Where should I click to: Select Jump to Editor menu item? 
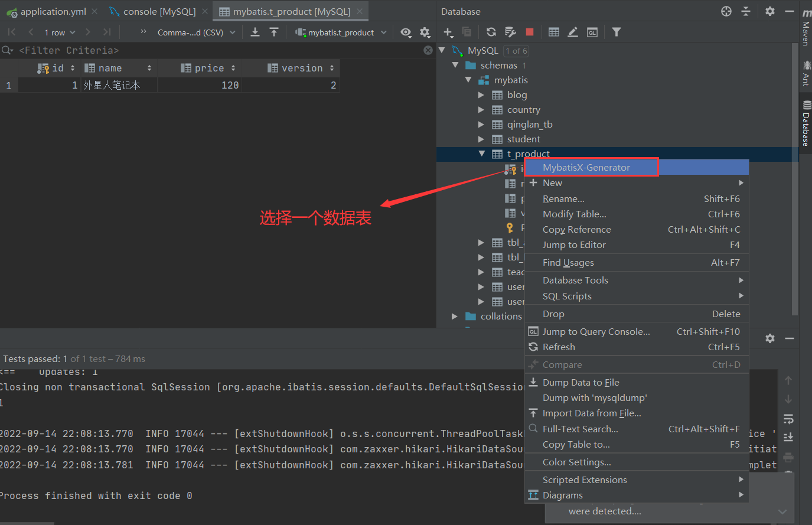coord(637,245)
